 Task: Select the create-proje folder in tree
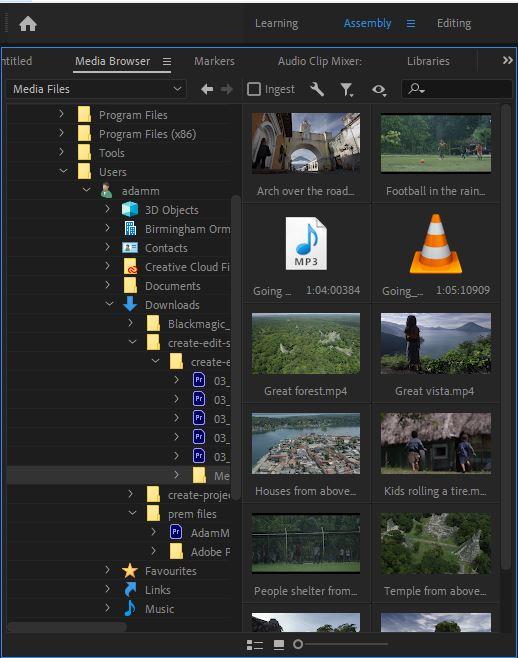tap(188, 495)
